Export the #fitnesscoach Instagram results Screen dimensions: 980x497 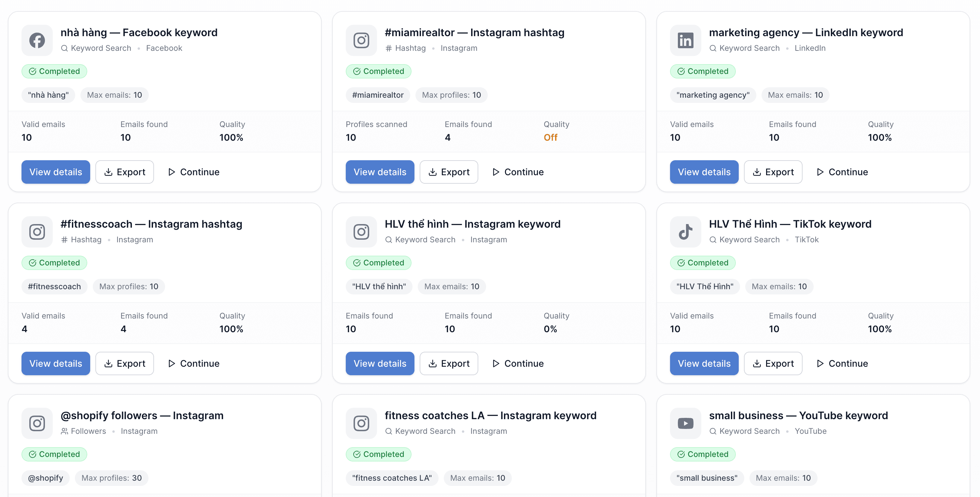click(x=124, y=363)
